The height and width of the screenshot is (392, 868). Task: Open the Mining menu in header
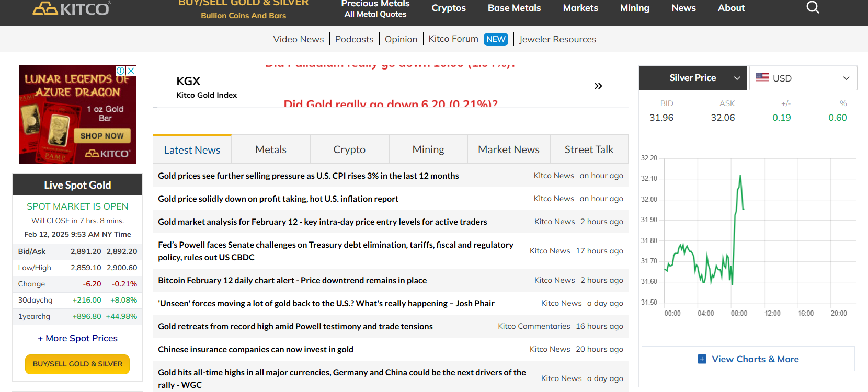pyautogui.click(x=635, y=8)
